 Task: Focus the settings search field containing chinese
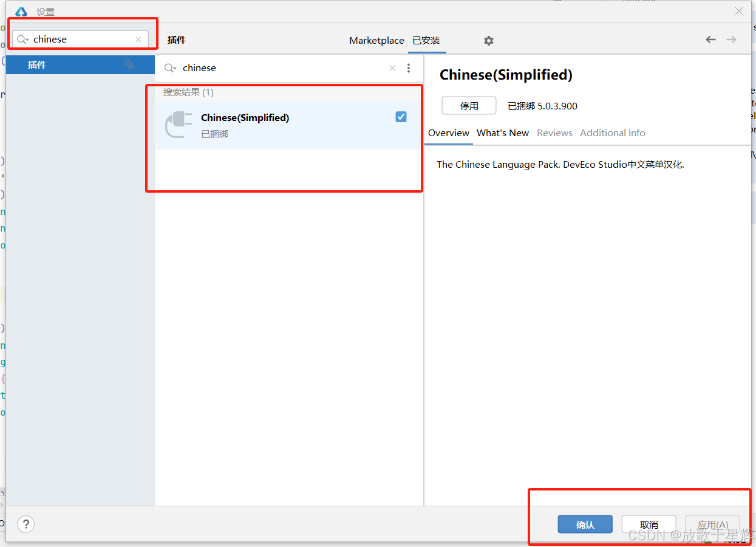pos(80,40)
